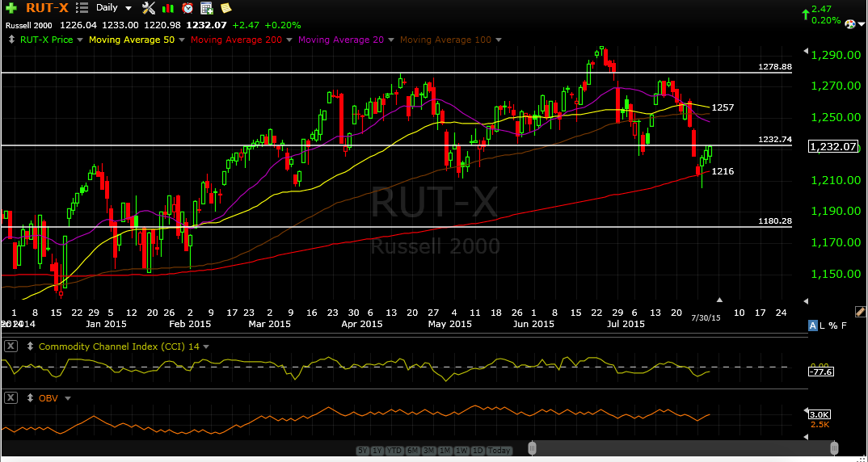Viewport: 868px width, 462px height.
Task: Open the yellow sticky notes icon
Action: point(225,8)
